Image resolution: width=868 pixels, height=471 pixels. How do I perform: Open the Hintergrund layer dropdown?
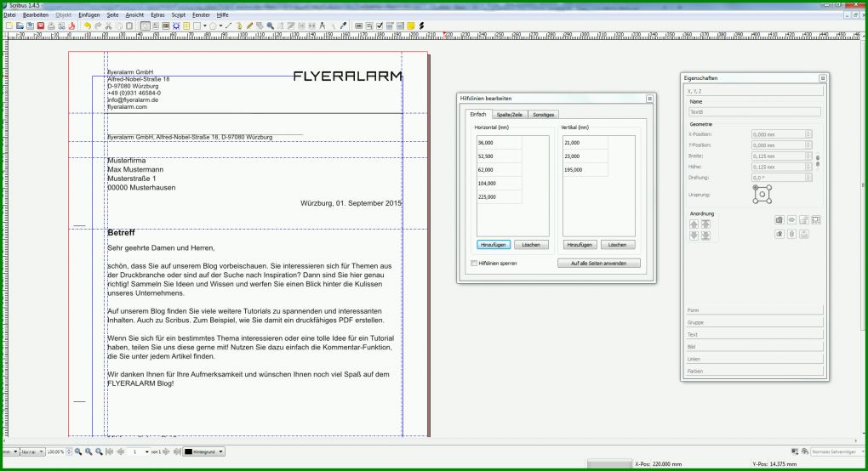[204, 451]
